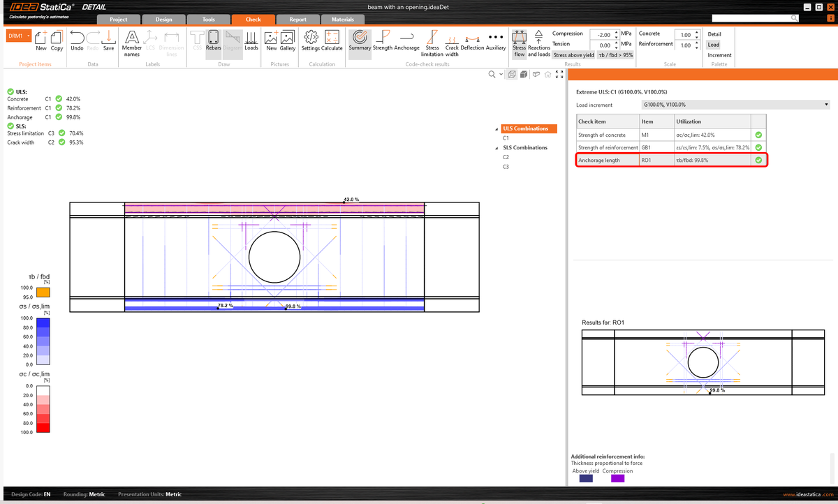Click the Calculate icon
The width and height of the screenshot is (838, 504).
(x=332, y=40)
